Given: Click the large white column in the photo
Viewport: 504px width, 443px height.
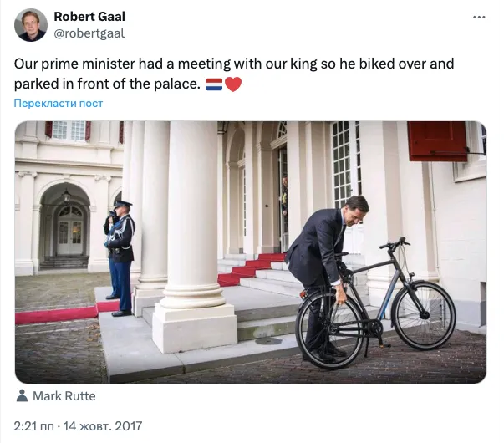Looking at the screenshot, I should 193,217.
